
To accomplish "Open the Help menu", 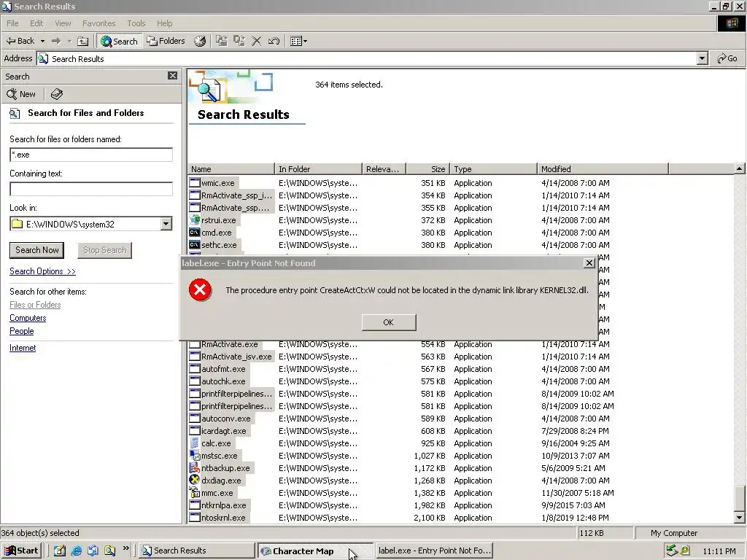I will click(164, 23).
